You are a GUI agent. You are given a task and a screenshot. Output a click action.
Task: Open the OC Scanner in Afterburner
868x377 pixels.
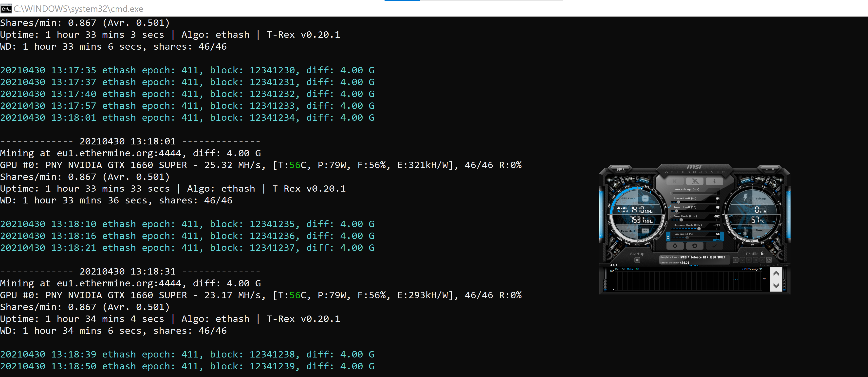(620, 169)
